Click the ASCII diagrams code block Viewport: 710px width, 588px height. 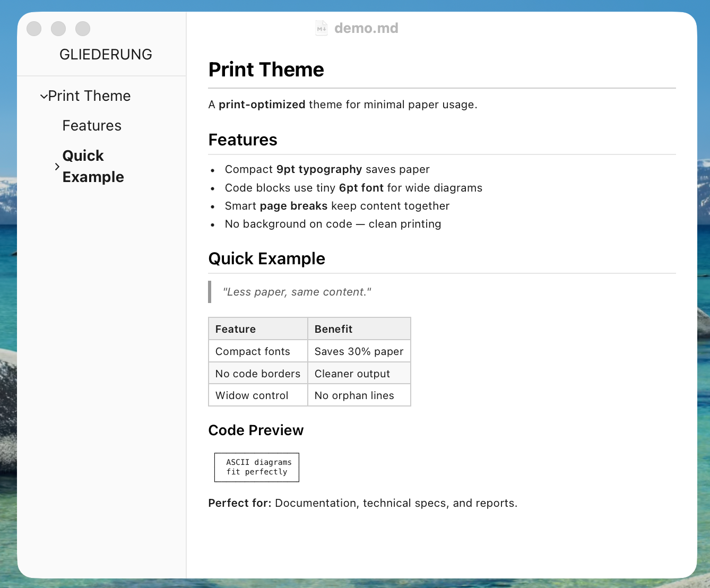(x=256, y=467)
